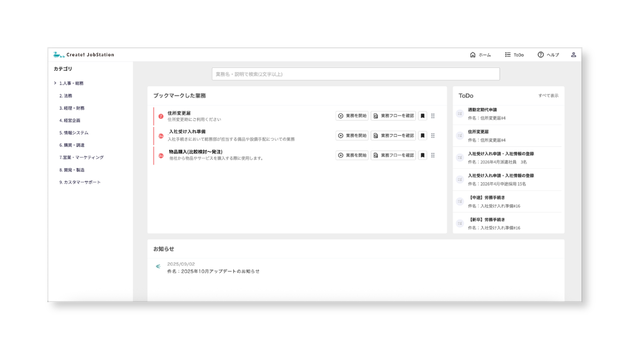This screenshot has width=640, height=360.
Task: Click the red icon beside 住所変更届 bookmark
Action: click(x=161, y=116)
